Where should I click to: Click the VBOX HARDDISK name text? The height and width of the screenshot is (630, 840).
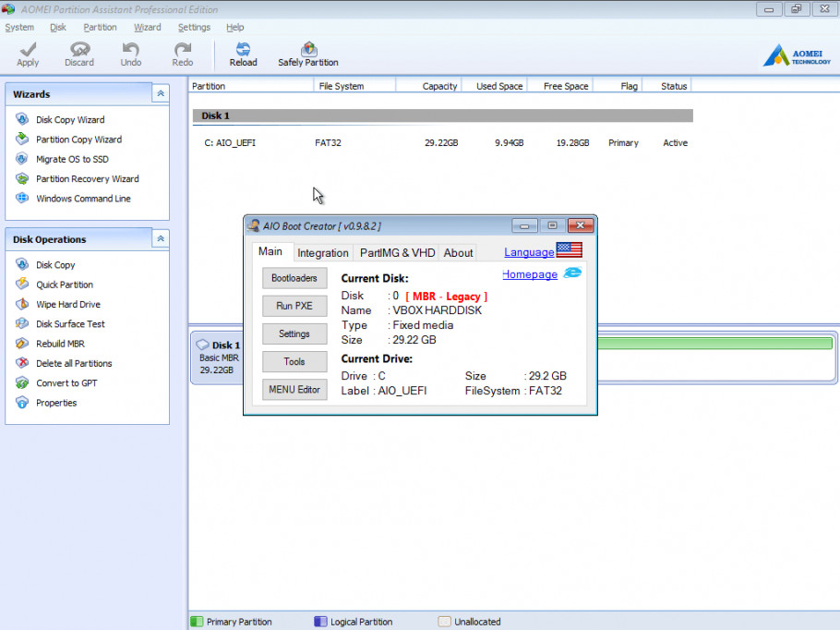click(x=438, y=310)
